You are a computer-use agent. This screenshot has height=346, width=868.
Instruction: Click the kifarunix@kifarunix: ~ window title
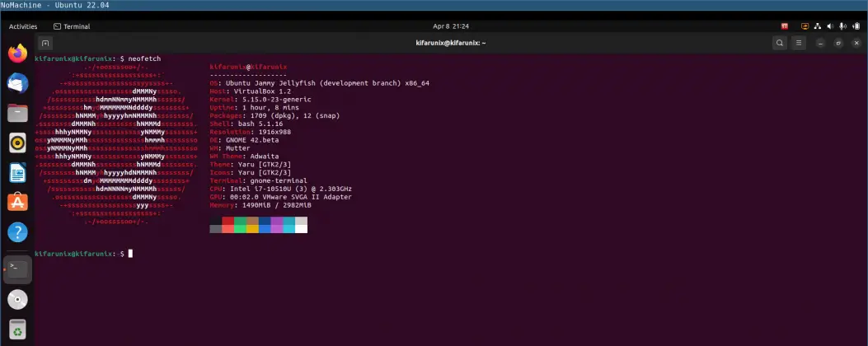[451, 43]
